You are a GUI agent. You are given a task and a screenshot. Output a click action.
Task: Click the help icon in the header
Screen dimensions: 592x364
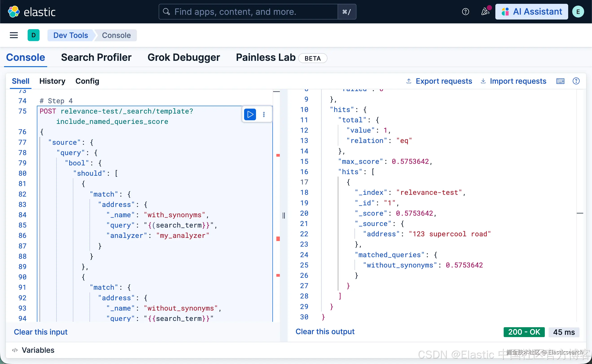(465, 11)
